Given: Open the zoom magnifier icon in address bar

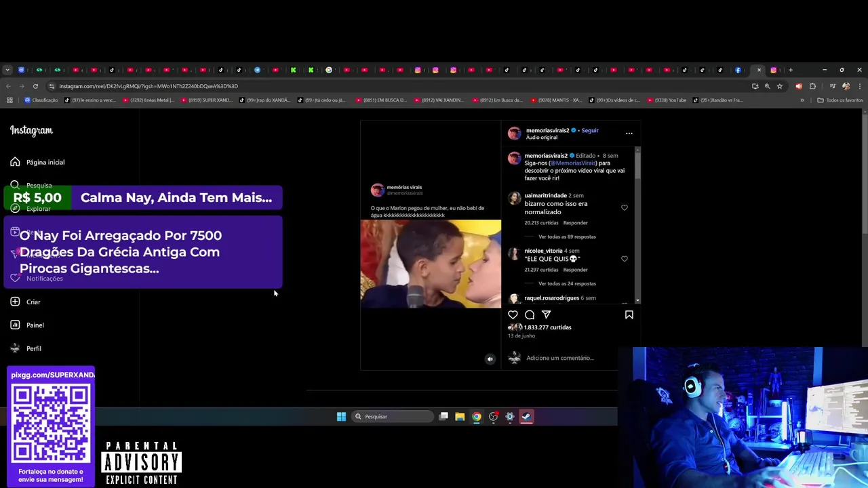Looking at the screenshot, I should click(x=768, y=86).
